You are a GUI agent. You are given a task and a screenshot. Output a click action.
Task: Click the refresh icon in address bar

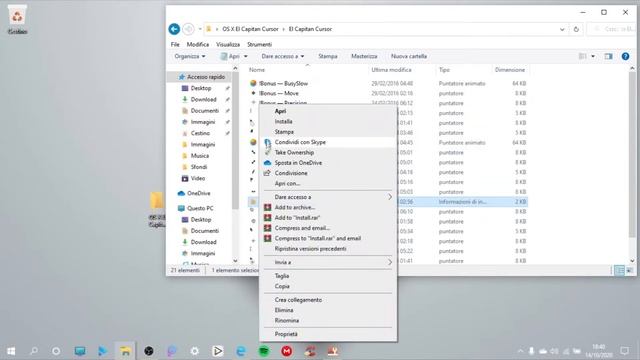click(576, 29)
